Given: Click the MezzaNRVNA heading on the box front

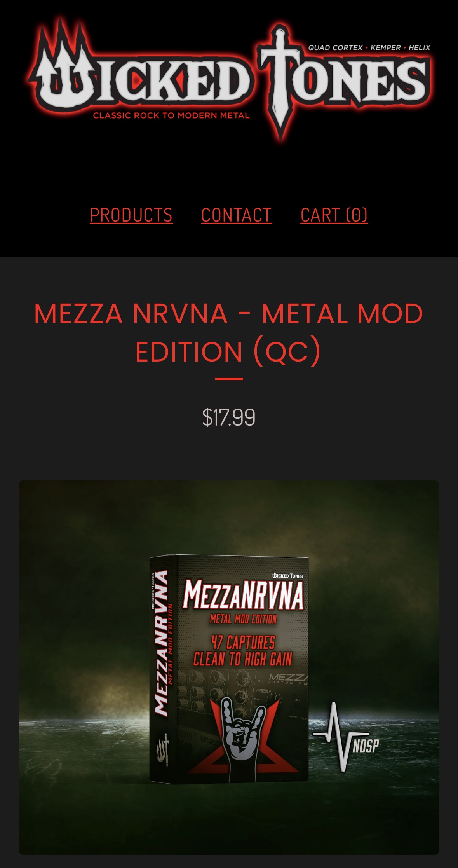Looking at the screenshot, I should coord(244,594).
